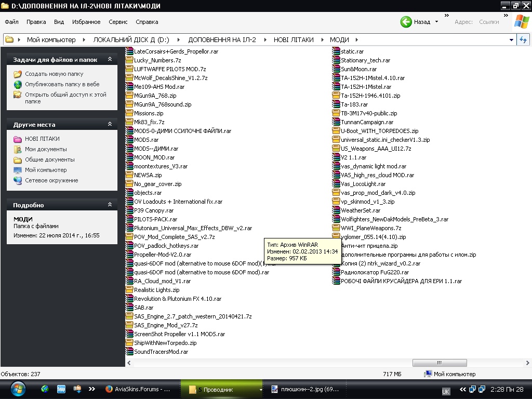532x399 pixels.
Task: Select Me109-AHS Mod.rar icon
Action: coord(129,87)
